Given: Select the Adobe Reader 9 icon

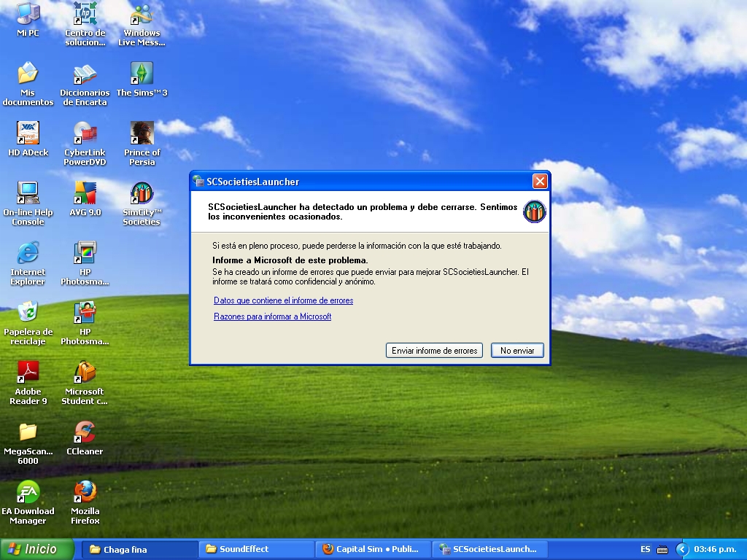Looking at the screenshot, I should point(28,383).
